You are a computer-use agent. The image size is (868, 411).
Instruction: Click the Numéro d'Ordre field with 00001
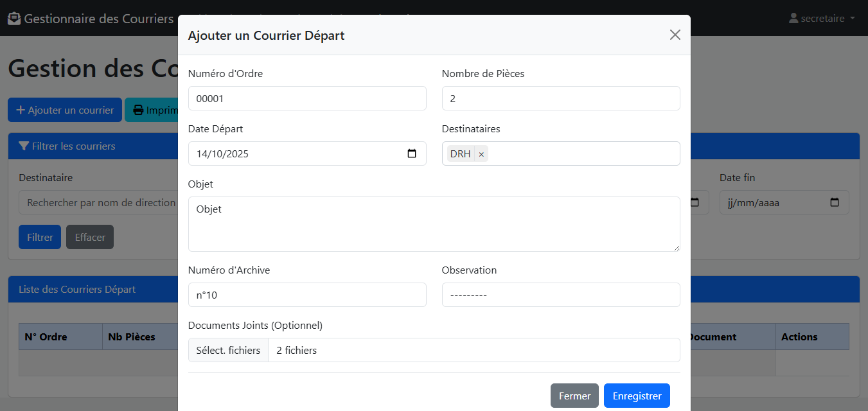(307, 98)
